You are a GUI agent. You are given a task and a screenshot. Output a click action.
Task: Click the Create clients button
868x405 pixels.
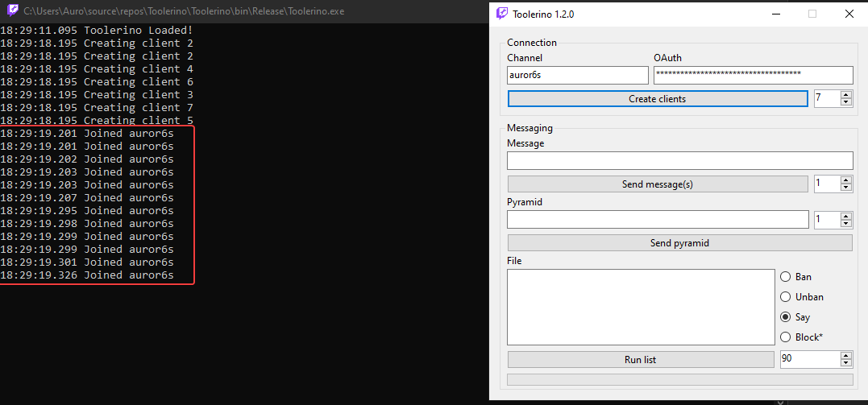tap(657, 99)
